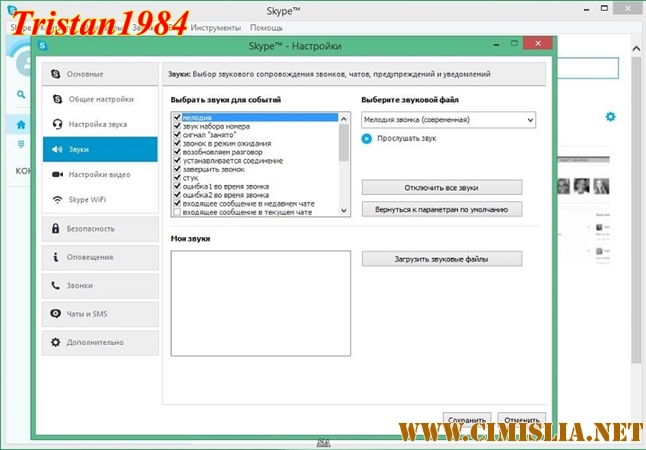Expand the Чаты и SMS section
The image size is (646, 450).
click(x=100, y=313)
